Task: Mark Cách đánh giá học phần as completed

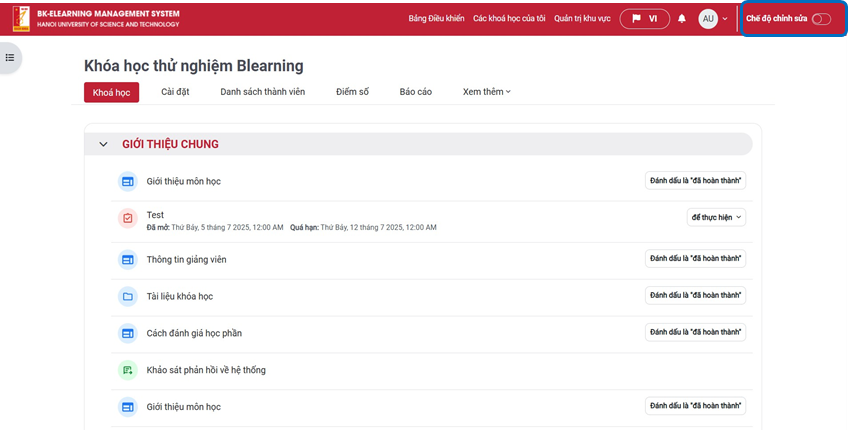Action: [695, 332]
